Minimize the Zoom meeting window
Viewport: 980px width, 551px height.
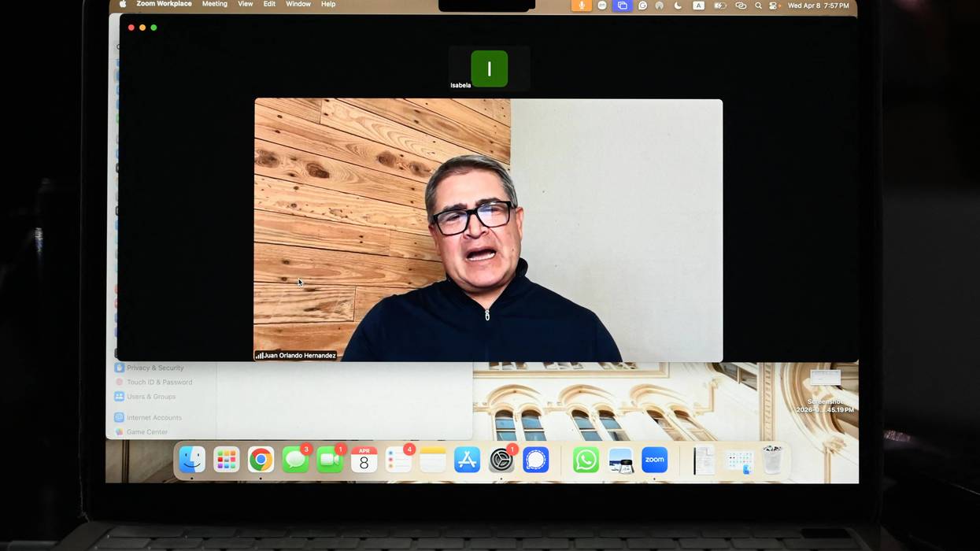[x=142, y=28]
